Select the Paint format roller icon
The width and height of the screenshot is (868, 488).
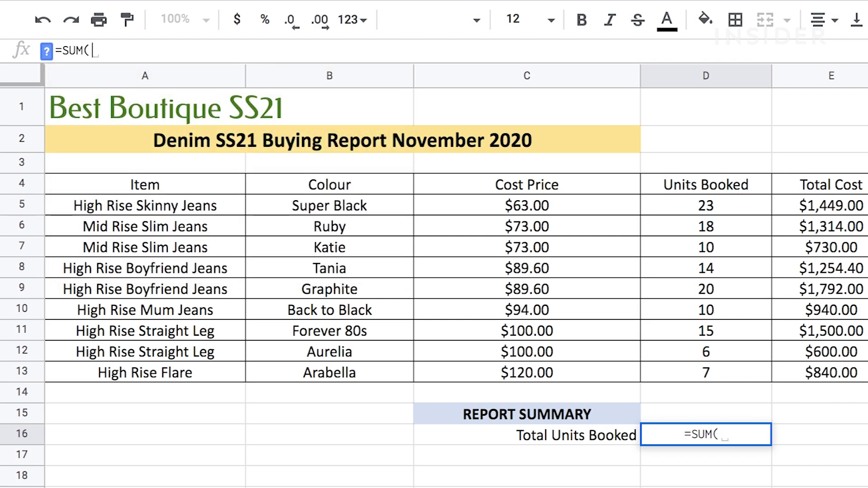point(127,19)
